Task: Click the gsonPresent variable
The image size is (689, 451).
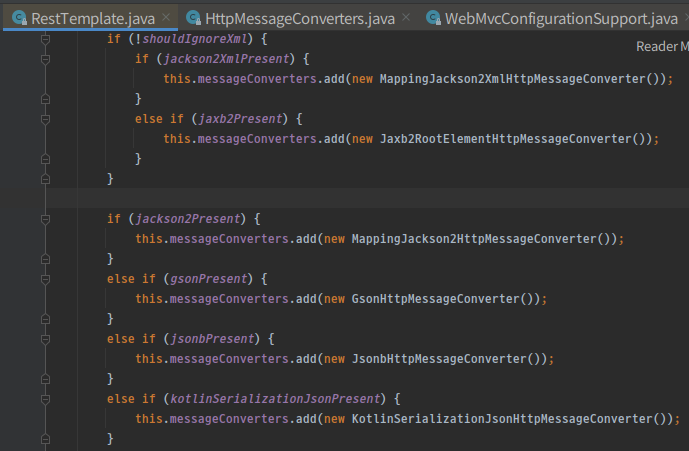Action: [x=209, y=279]
